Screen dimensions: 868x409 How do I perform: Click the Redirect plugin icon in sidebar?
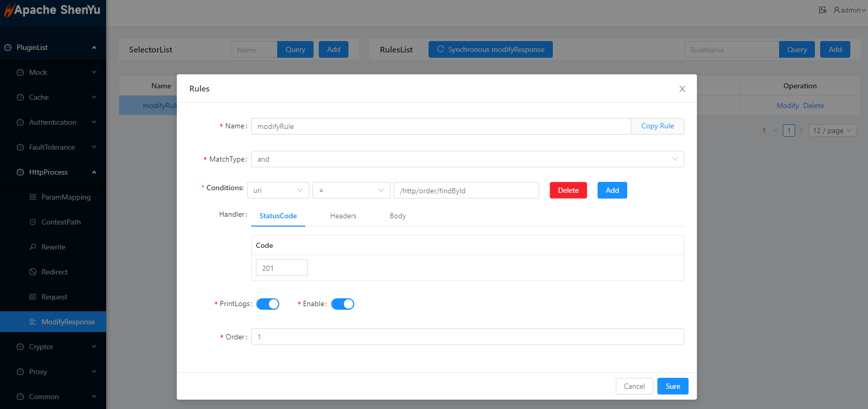click(33, 272)
